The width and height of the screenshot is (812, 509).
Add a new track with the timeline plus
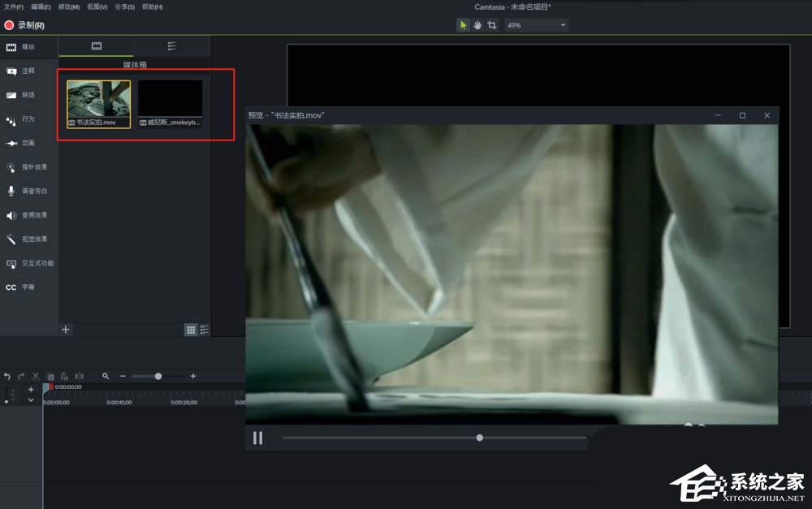tap(31, 390)
